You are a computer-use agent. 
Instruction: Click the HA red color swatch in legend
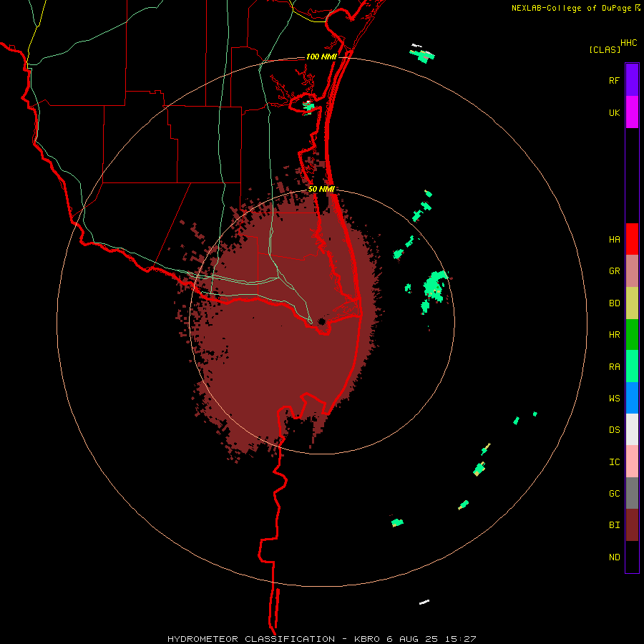632,239
